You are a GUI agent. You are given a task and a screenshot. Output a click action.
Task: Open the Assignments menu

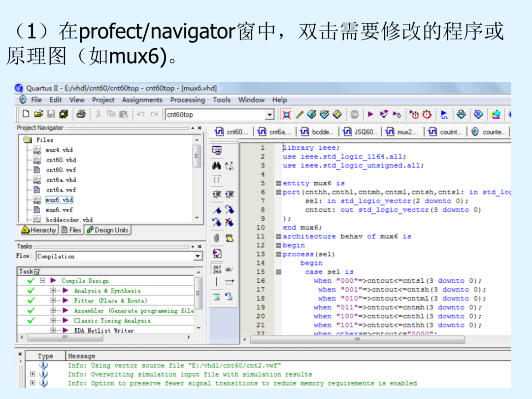tap(142, 100)
